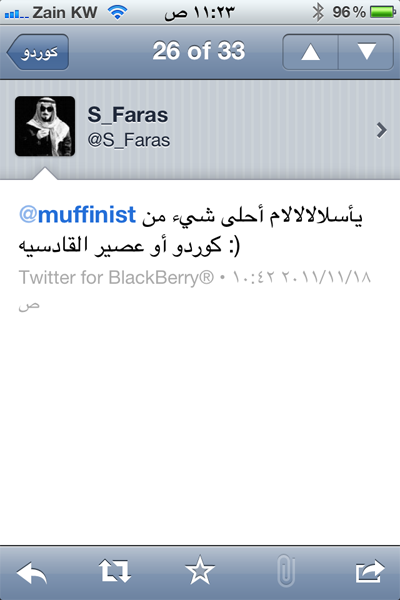Tap the Bluetooth status icon

[x=318, y=12]
